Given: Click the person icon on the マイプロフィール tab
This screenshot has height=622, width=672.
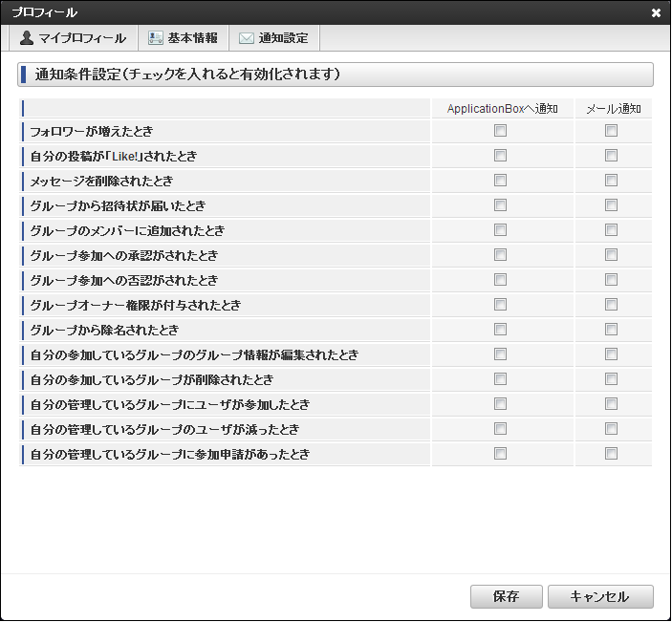Looking at the screenshot, I should click(x=27, y=37).
